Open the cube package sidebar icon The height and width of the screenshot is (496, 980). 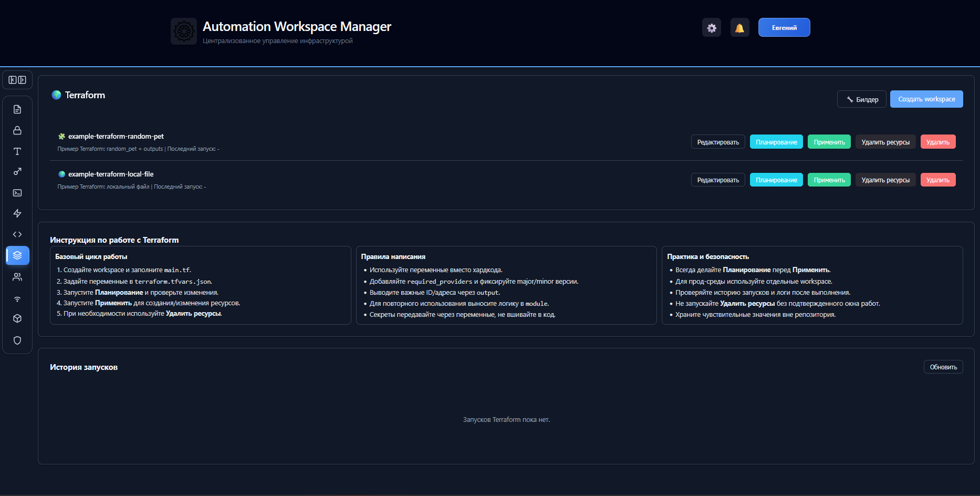click(17, 318)
